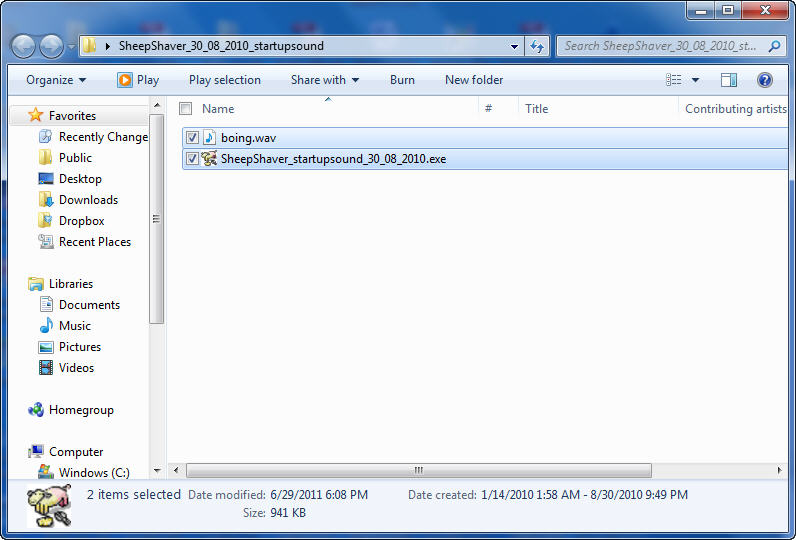Click the Downloads folder icon
This screenshot has width=796, height=540.
[46, 200]
